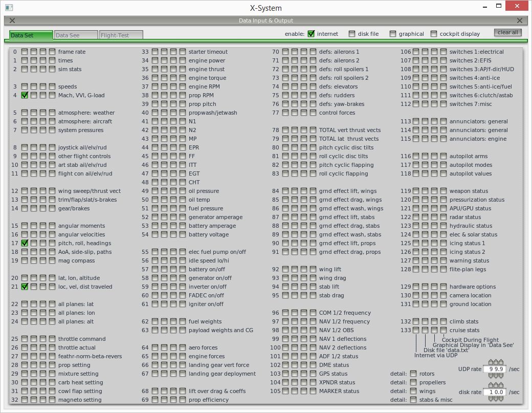Close the panel using the left X icon
The image size is (532, 413).
pos(12,20)
